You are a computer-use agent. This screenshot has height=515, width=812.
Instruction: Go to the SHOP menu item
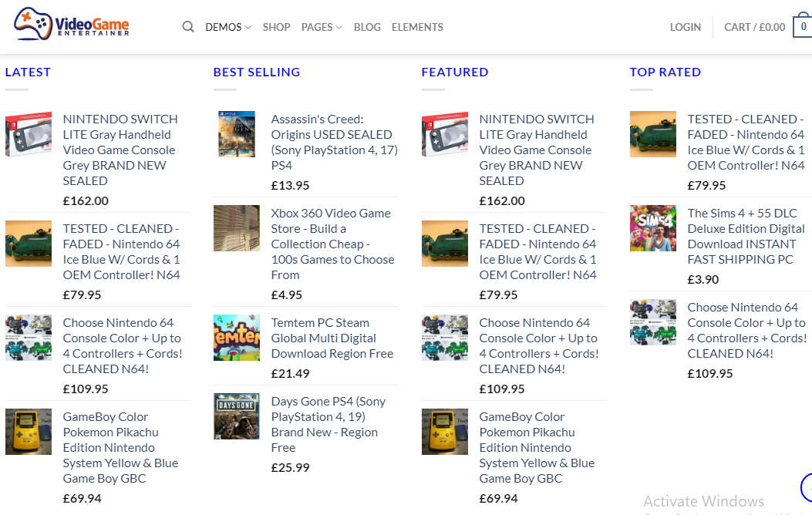tap(276, 27)
